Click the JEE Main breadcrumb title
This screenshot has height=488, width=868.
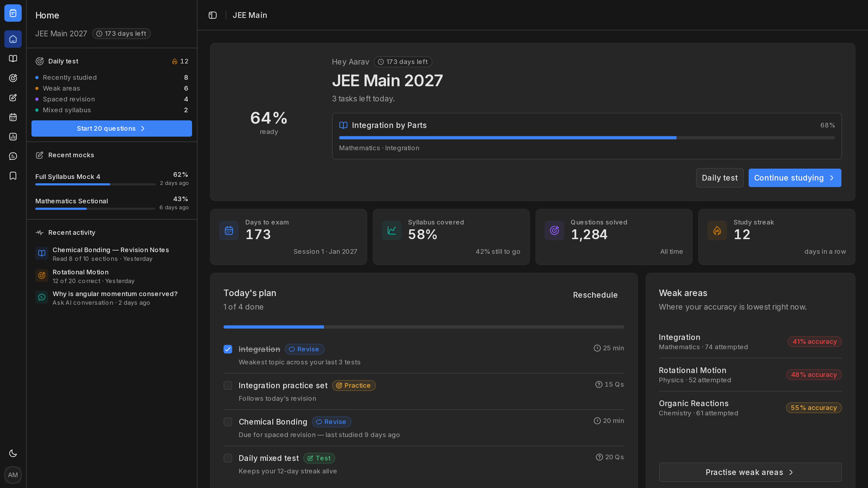[250, 15]
